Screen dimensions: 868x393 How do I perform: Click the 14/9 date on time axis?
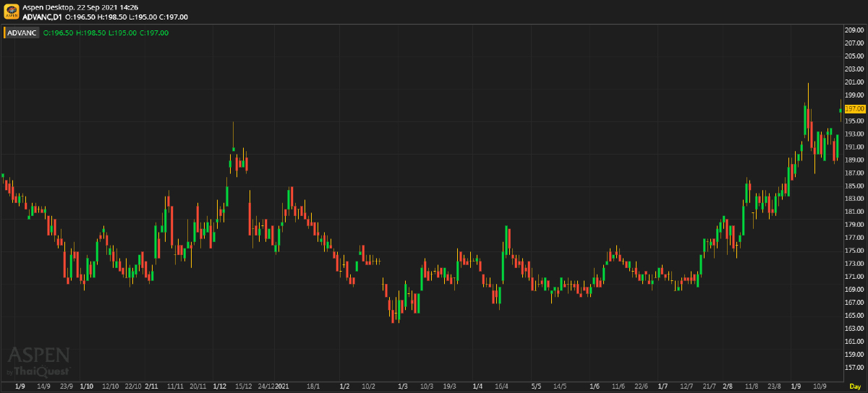coord(43,387)
